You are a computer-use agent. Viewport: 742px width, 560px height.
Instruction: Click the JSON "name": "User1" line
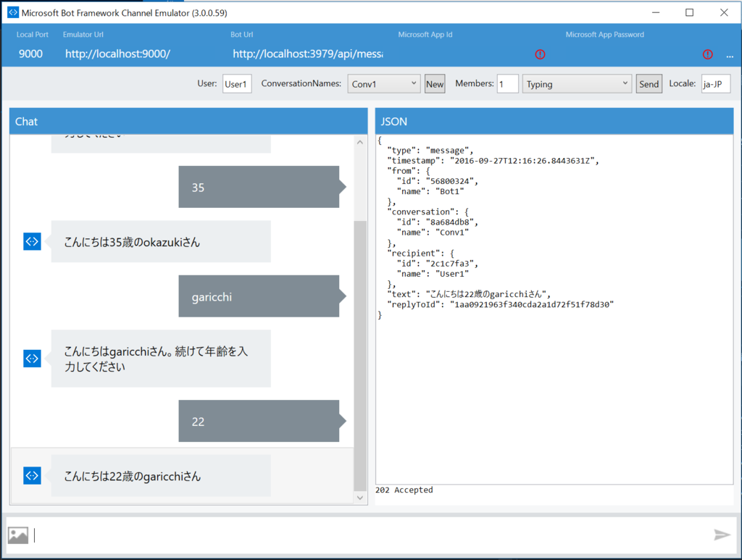coord(433,274)
